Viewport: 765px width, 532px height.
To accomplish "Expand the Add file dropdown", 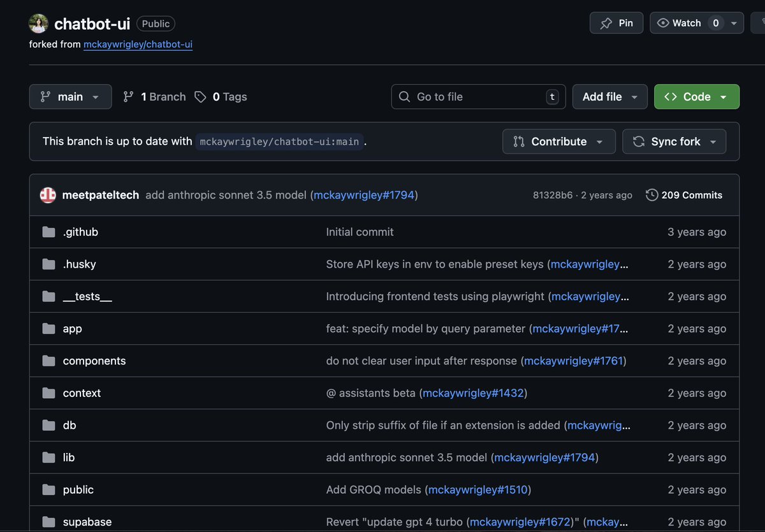I will tap(609, 97).
